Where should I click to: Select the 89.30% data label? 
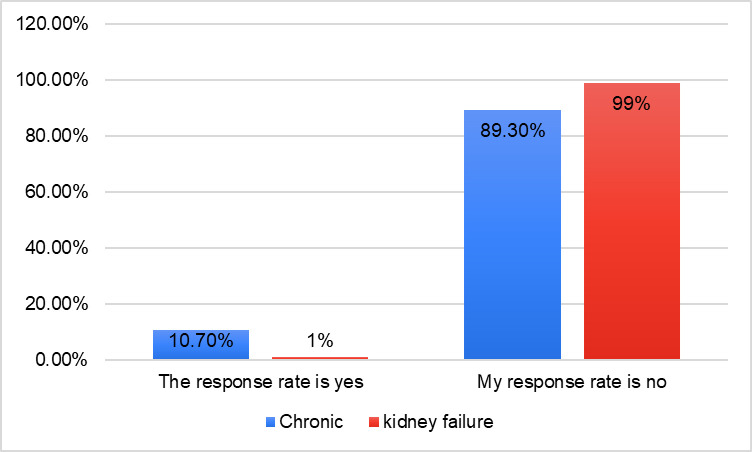point(512,130)
